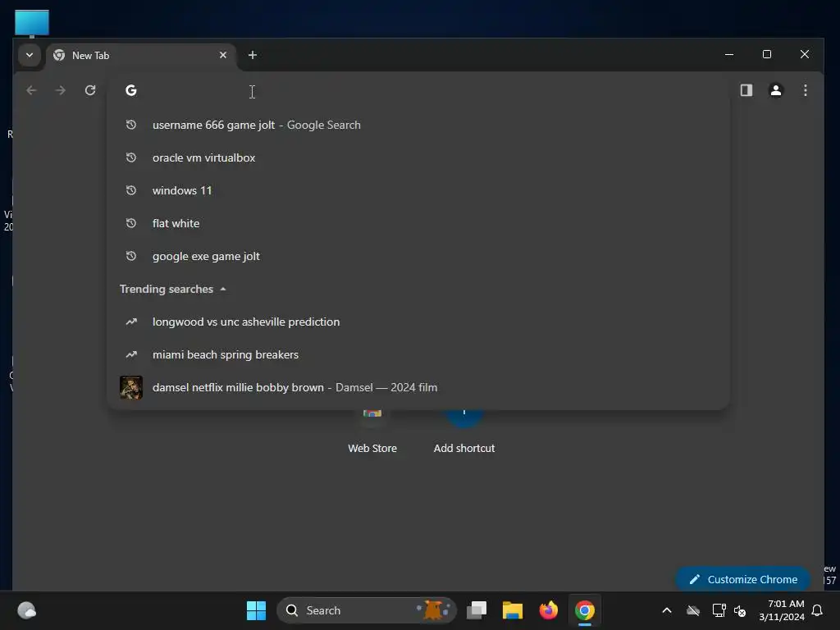
Task: Reload the page with the refresh icon
Action: pos(90,90)
